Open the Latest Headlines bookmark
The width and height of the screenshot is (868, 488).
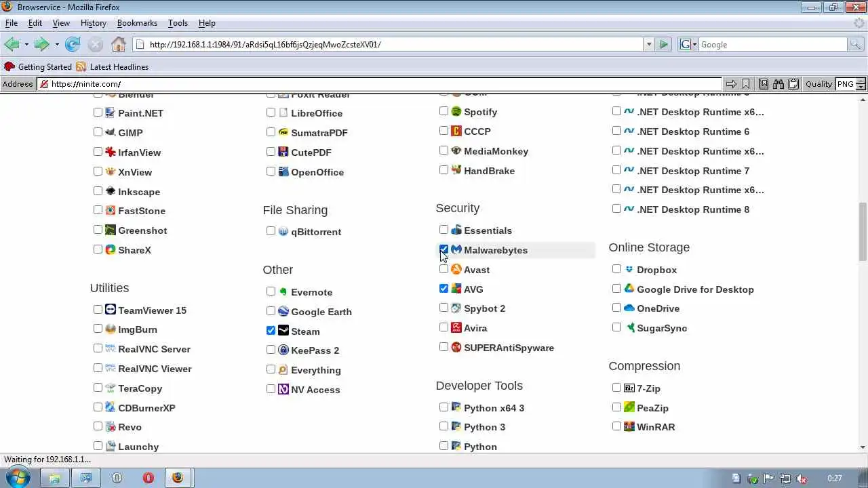(x=112, y=67)
